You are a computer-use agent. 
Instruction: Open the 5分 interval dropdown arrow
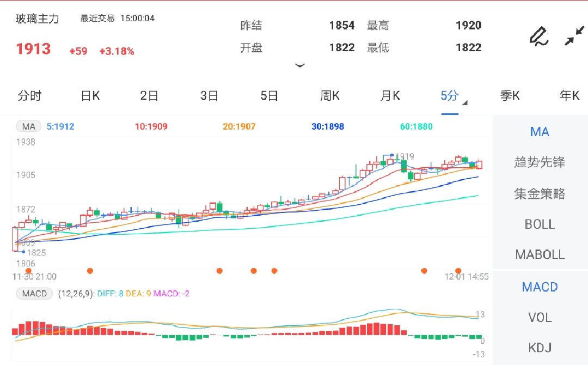[465, 101]
